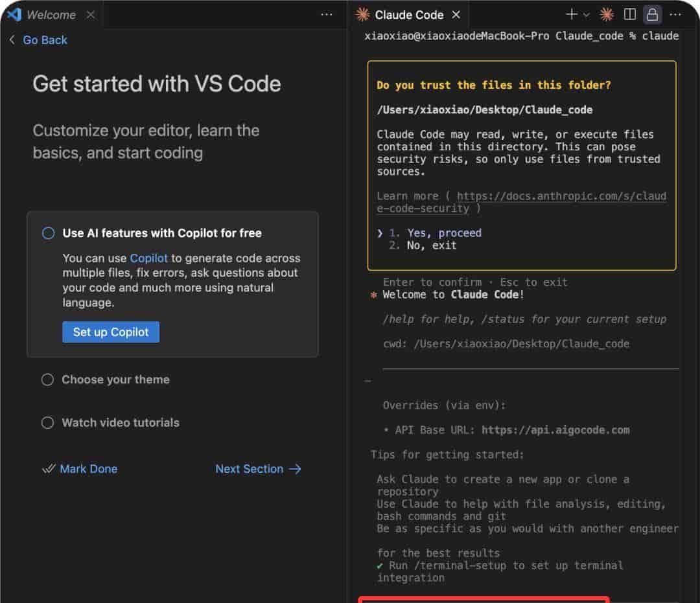Launch Claude Code via toolbar starburst icon
Screen dimensions: 700x603
(x=606, y=14)
